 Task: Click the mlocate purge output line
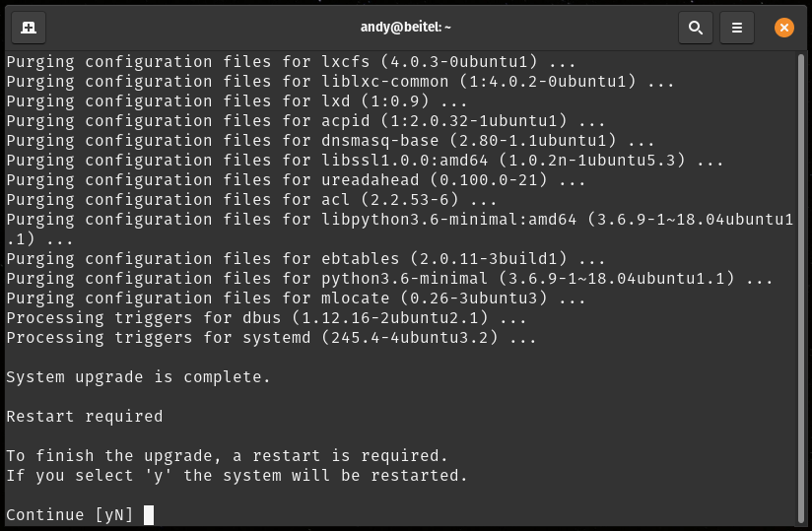296,299
